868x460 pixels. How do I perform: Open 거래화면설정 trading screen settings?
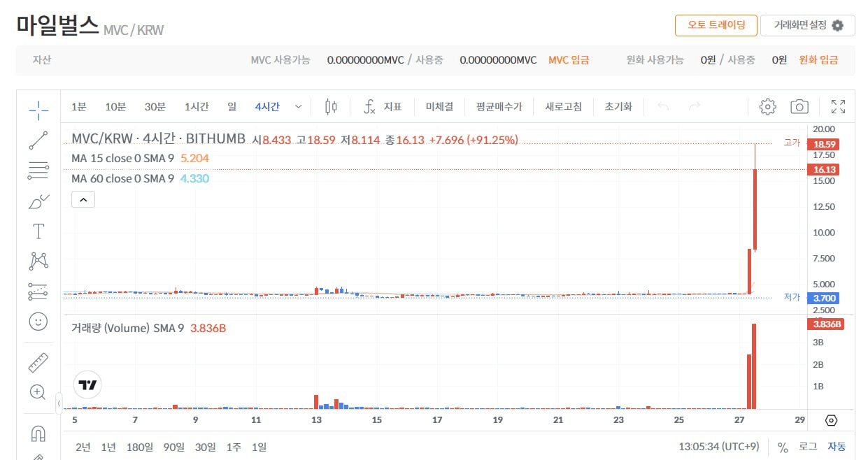pos(808,25)
